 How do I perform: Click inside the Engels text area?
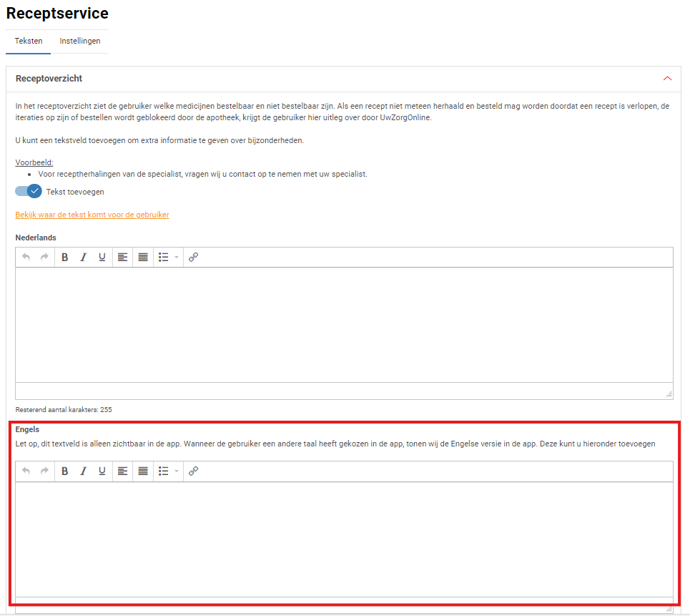[343, 538]
